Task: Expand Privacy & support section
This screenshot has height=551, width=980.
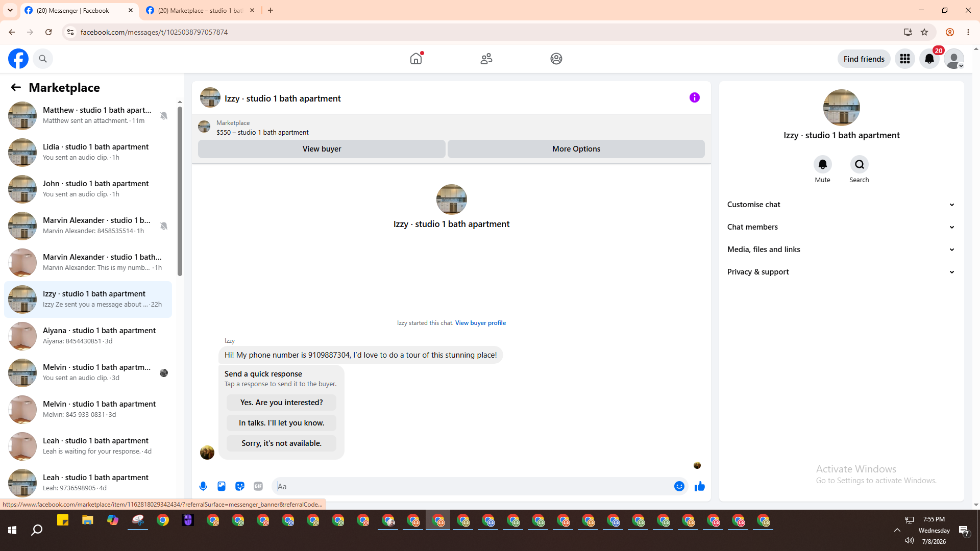Action: (842, 272)
